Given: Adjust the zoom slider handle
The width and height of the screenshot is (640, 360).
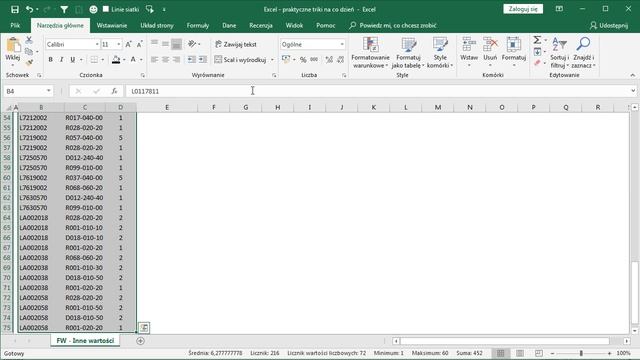Looking at the screenshot, I should [x=581, y=353].
